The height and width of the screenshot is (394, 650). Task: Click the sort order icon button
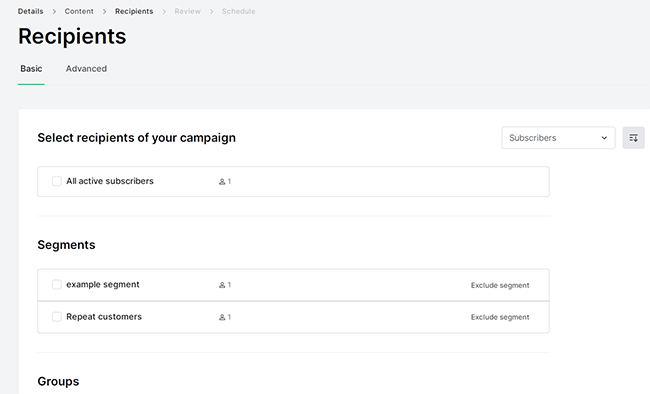(633, 138)
